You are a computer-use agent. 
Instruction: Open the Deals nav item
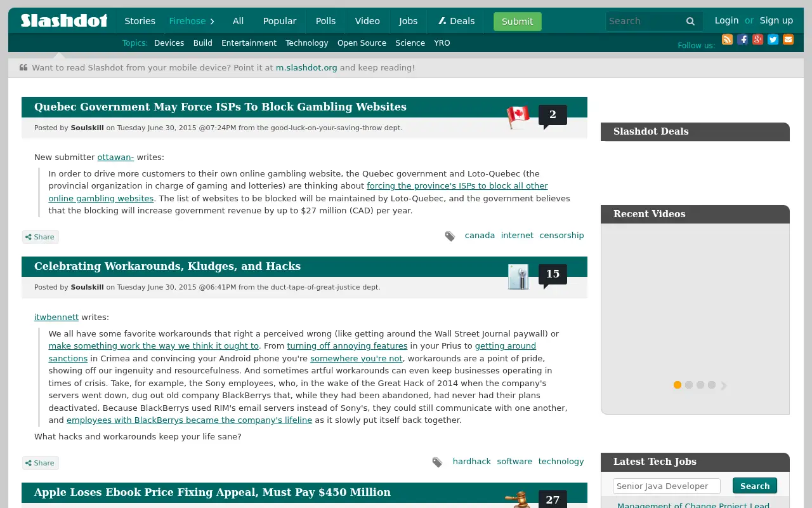(x=456, y=21)
